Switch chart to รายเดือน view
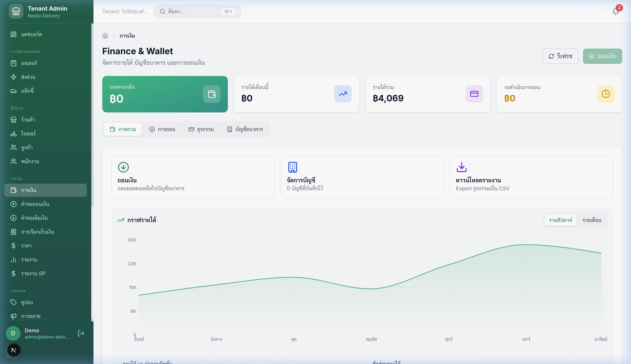Image resolution: width=631 pixels, height=364 pixels. pos(592,220)
